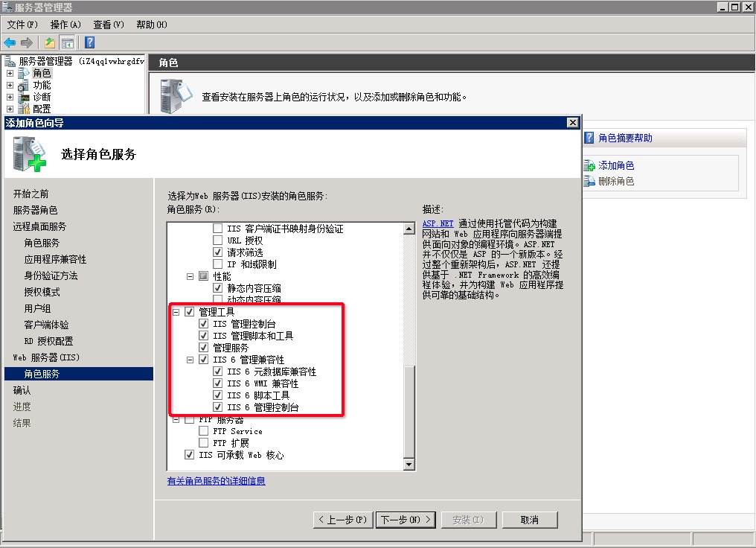Image resolution: width=756 pixels, height=548 pixels.
Task: Open the 角色摘要帮助 link
Action: pyautogui.click(x=625, y=138)
